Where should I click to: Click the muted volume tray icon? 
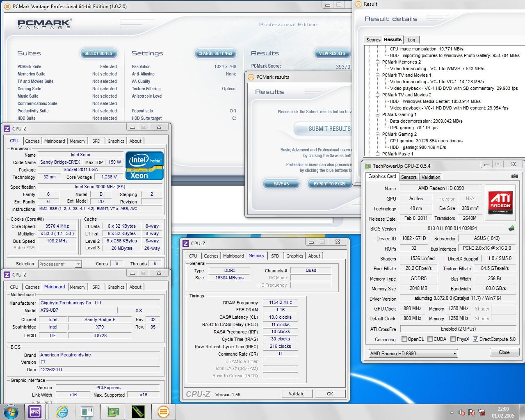[x=462, y=412]
